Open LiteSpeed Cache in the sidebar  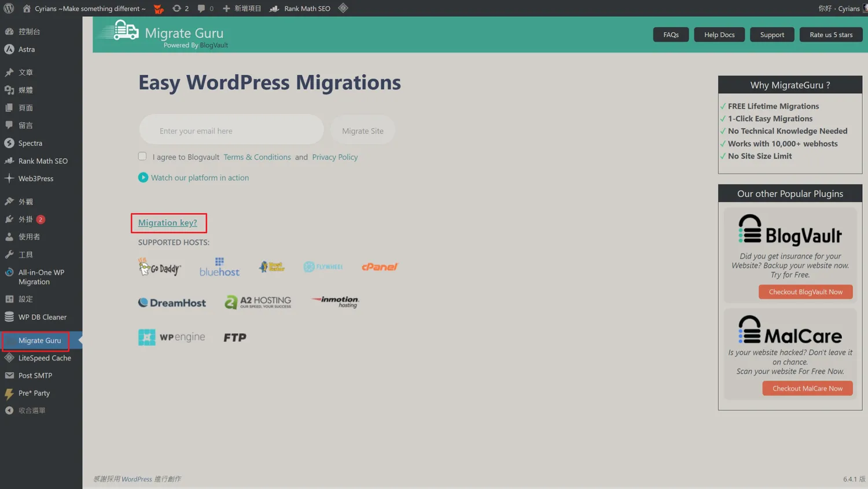coord(44,358)
